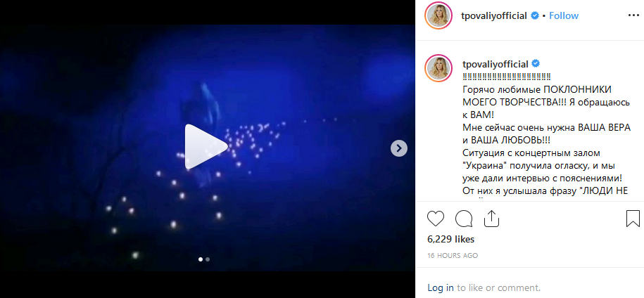
Task: Click the verified badge in caption
Action: coord(536,63)
